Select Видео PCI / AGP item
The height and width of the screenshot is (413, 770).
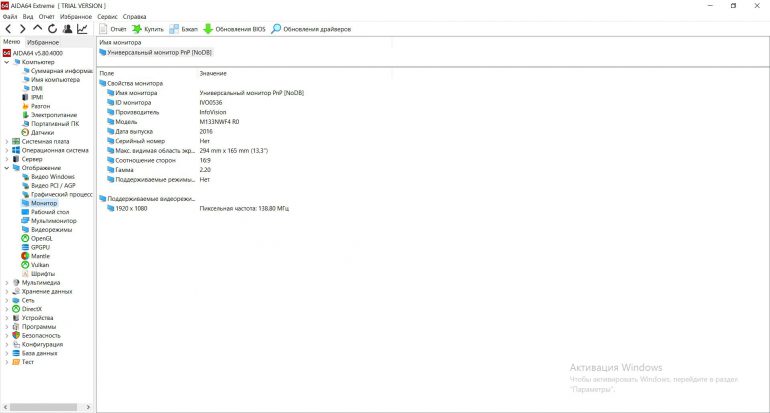49,186
